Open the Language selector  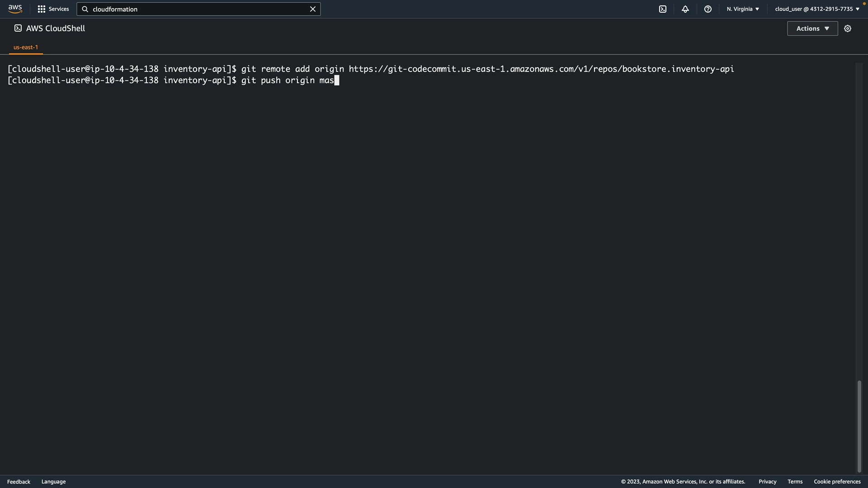click(x=53, y=482)
